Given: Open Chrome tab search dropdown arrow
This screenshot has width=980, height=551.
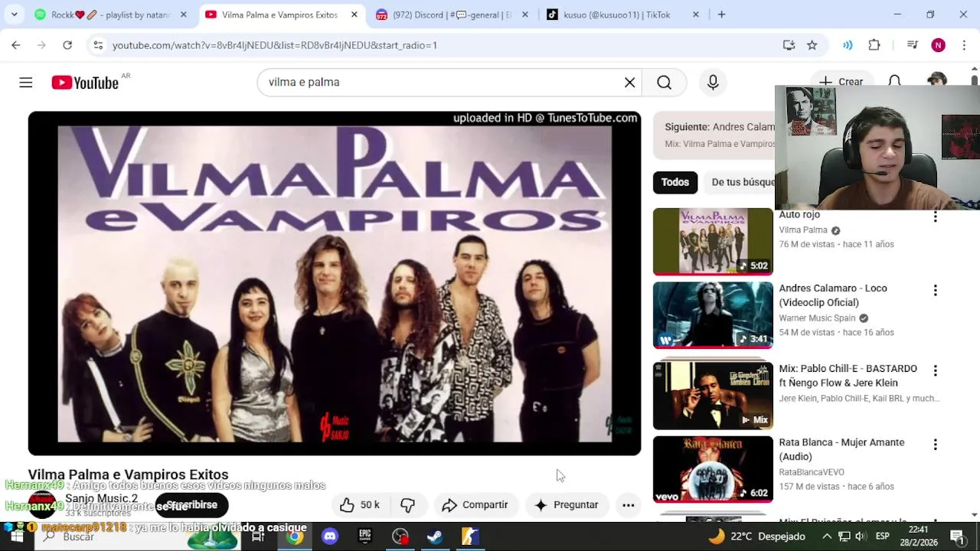Looking at the screenshot, I should tap(14, 15).
